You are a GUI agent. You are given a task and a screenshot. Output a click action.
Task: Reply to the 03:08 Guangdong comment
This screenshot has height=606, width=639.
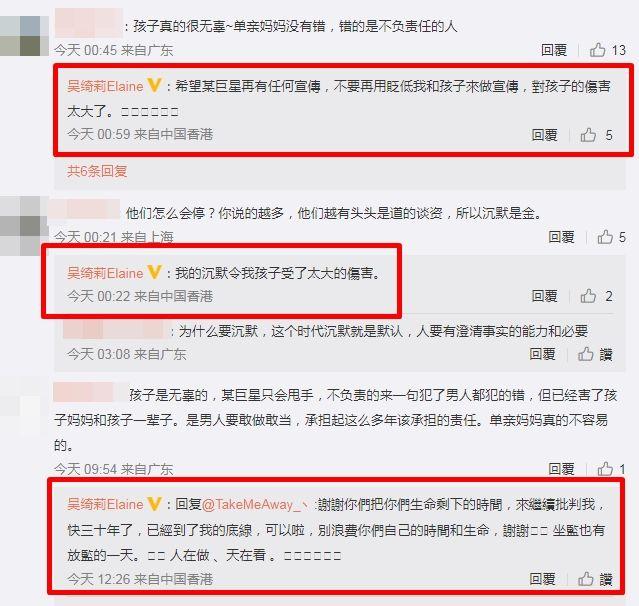542,354
